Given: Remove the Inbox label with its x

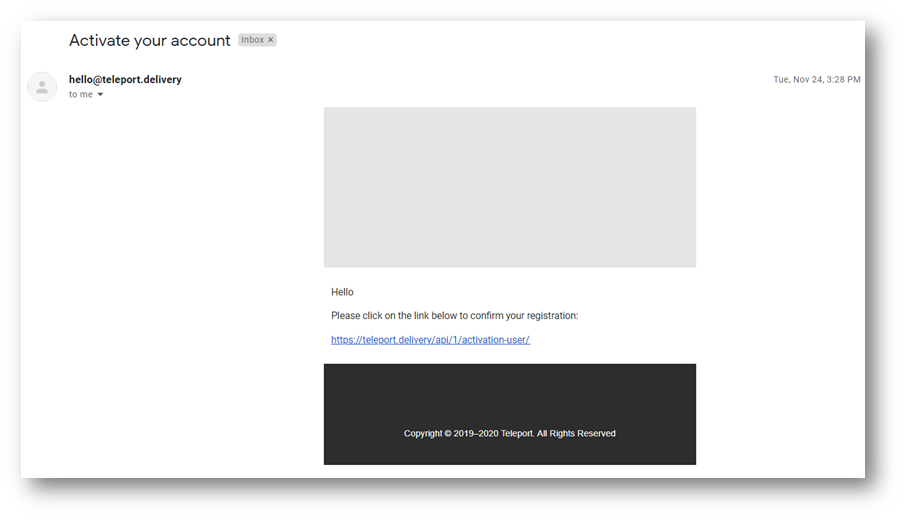Looking at the screenshot, I should pos(270,40).
